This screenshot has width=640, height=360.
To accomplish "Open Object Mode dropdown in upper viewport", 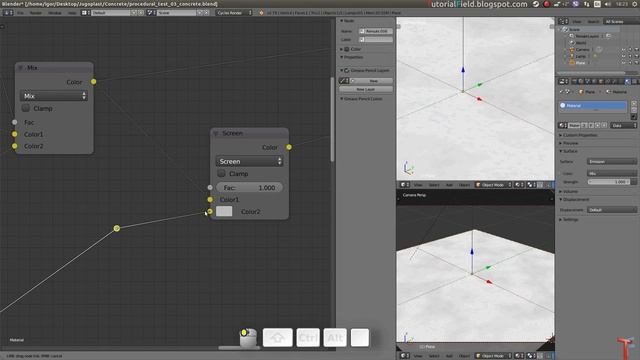I will (x=493, y=185).
